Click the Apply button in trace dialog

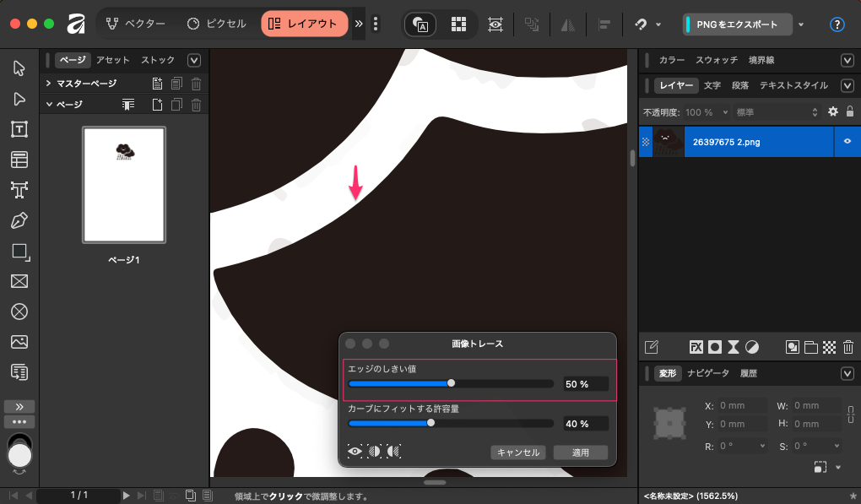point(580,453)
